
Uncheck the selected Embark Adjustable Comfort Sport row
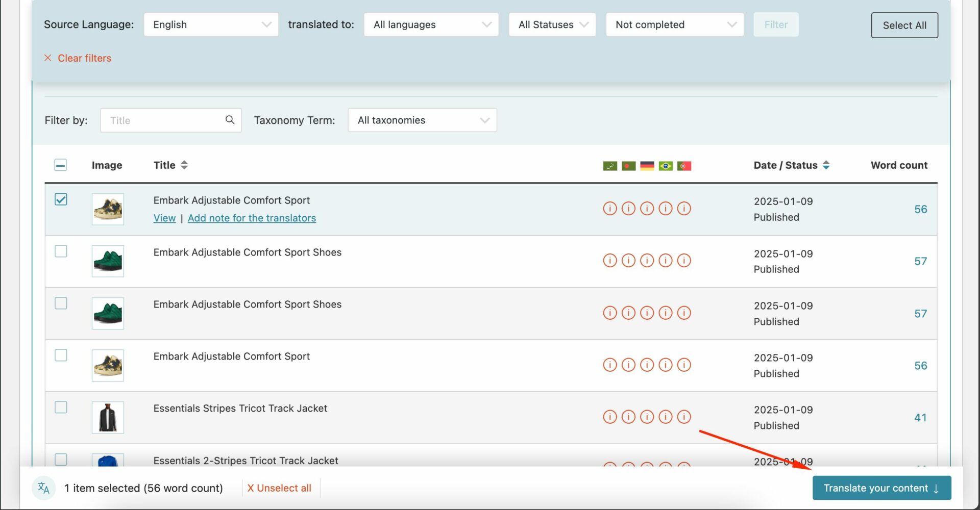(x=61, y=199)
